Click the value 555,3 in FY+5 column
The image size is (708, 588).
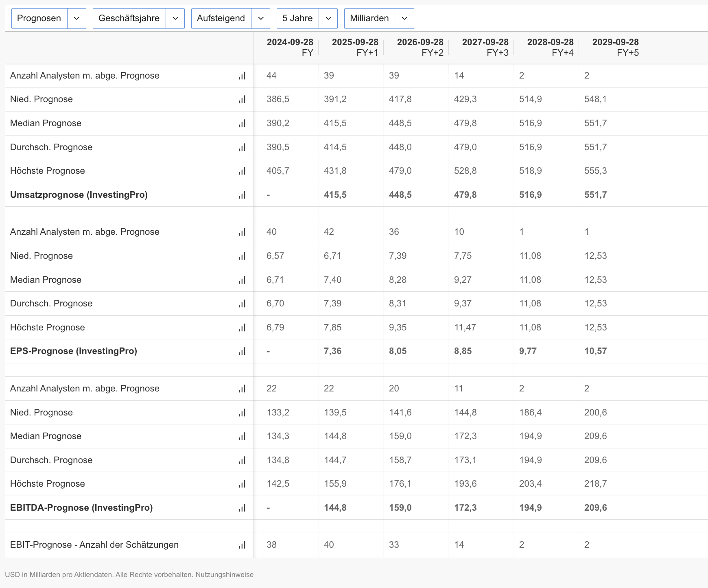[596, 171]
